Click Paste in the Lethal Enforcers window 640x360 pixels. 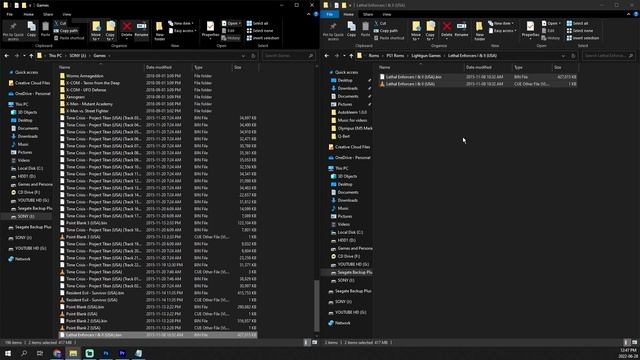[x=365, y=30]
